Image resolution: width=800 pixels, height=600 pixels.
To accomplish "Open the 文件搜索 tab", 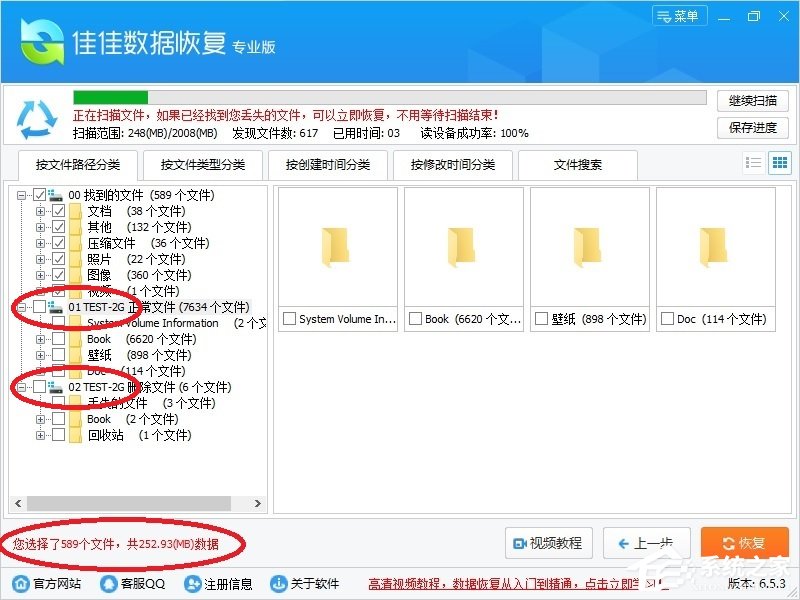I will 578,164.
